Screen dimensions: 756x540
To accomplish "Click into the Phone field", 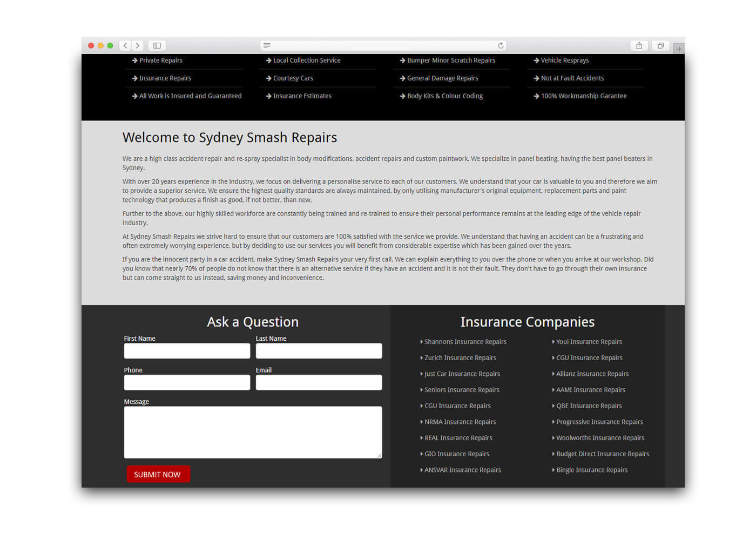I will point(187,382).
